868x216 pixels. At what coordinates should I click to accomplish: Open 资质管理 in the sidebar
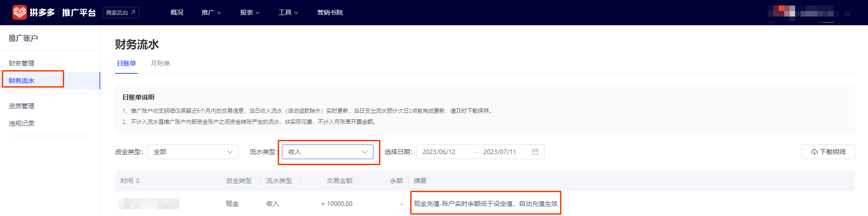click(x=22, y=106)
